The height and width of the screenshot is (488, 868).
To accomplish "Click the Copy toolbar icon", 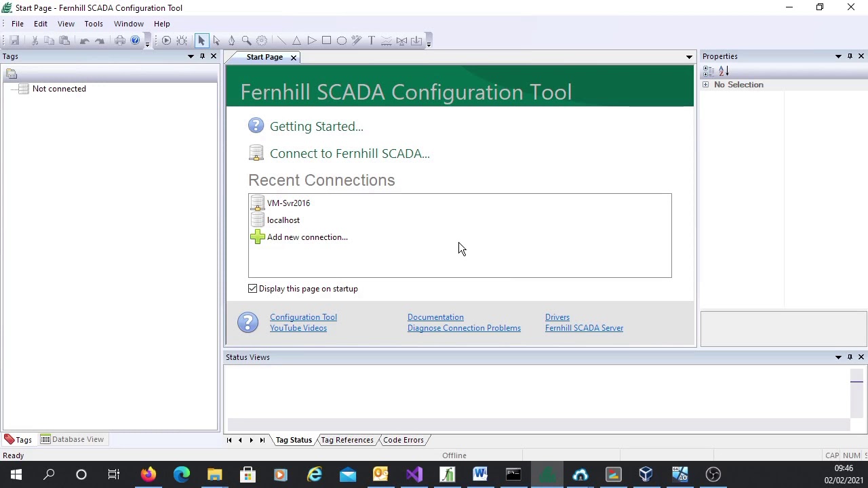I will (x=49, y=41).
